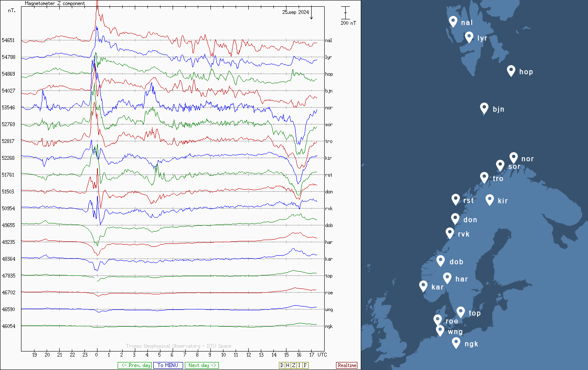Image resolution: width=588 pixels, height=370 pixels.
Task: Select the bjn map pin
Action: (x=484, y=108)
